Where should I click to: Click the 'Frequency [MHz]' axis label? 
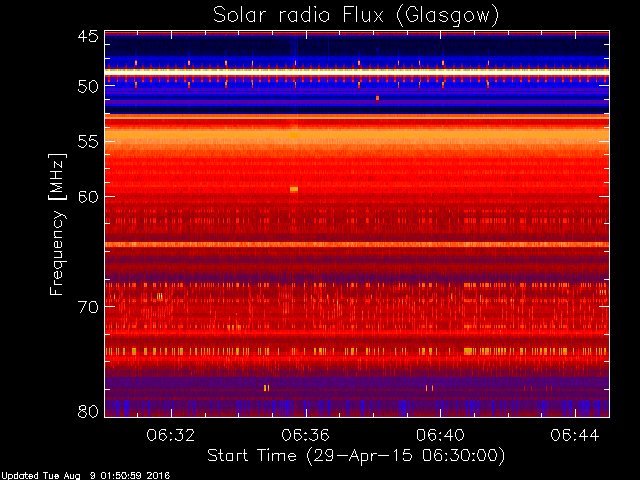pyautogui.click(x=57, y=224)
